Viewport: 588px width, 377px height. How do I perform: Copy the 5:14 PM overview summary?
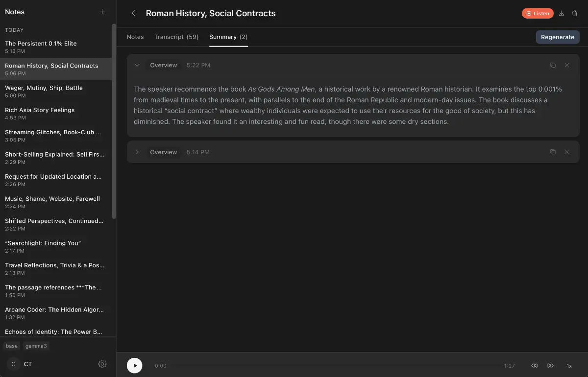click(553, 152)
